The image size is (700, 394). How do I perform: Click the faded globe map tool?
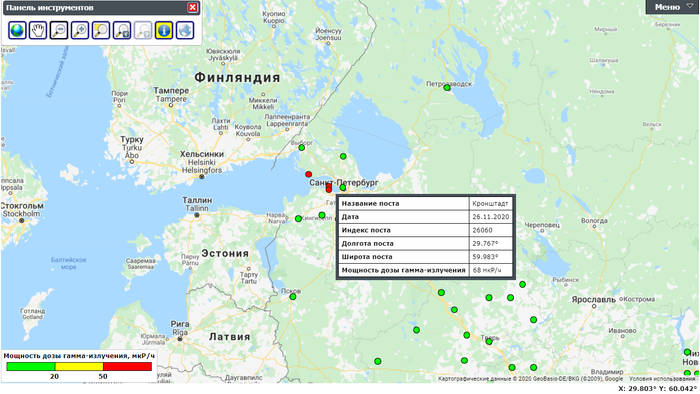[x=185, y=30]
